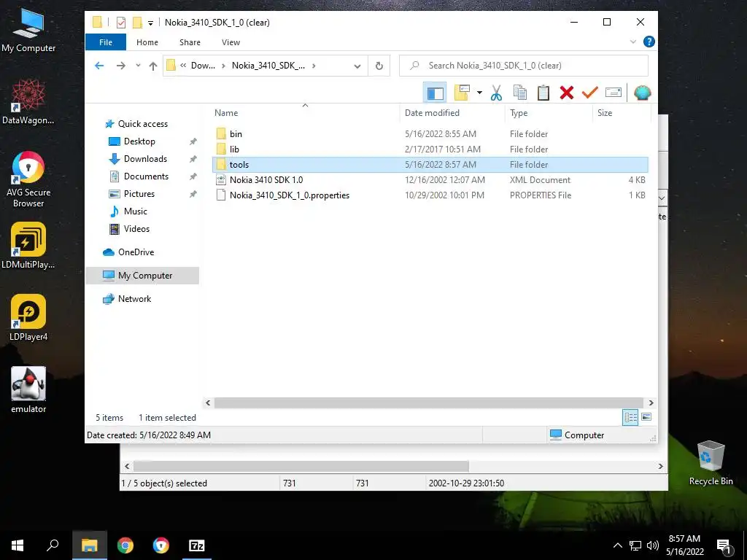Expand the ribbon with the chevron
747x560 pixels.
pos(633,42)
